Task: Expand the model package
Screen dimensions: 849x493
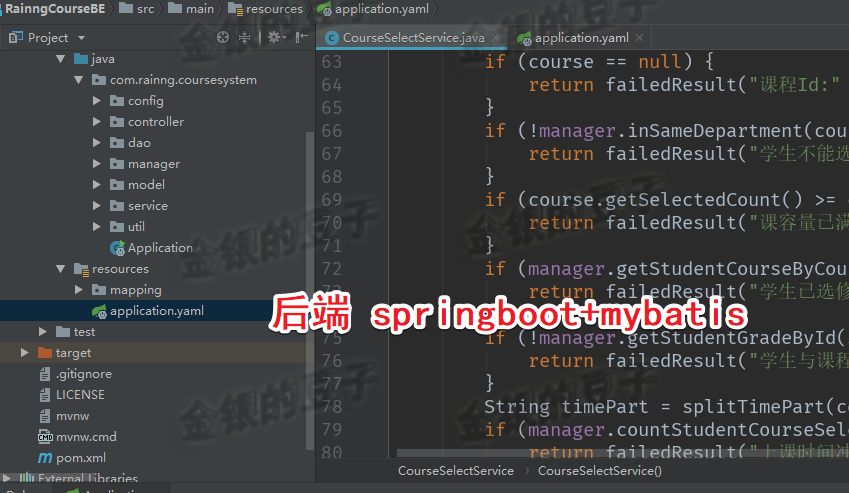Action: (97, 185)
